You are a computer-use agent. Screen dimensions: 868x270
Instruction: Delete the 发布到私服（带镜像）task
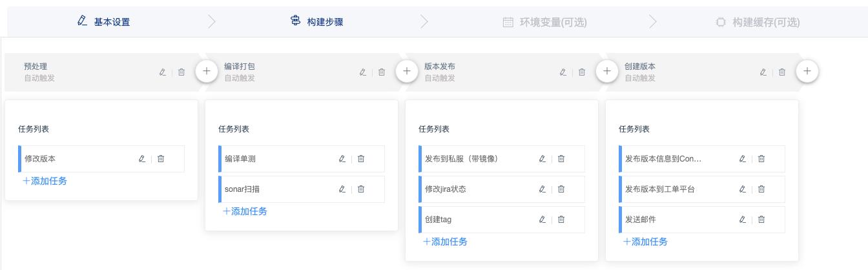[561, 159]
